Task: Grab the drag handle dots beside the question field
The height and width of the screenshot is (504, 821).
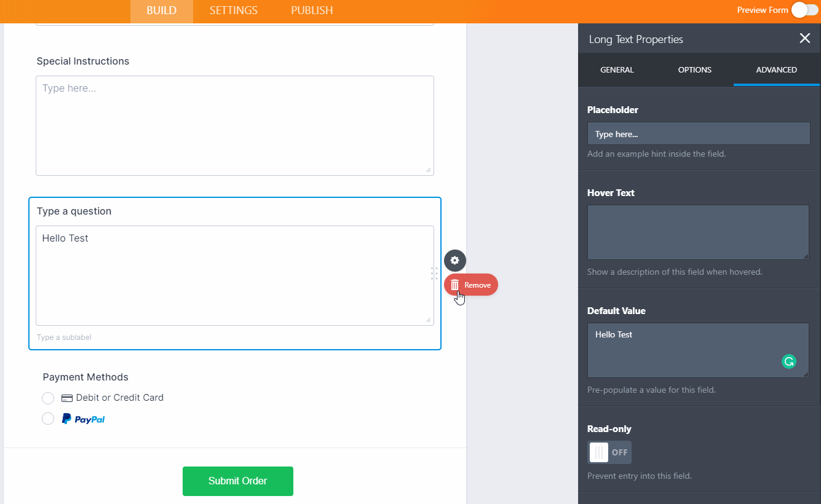Action: pos(434,275)
